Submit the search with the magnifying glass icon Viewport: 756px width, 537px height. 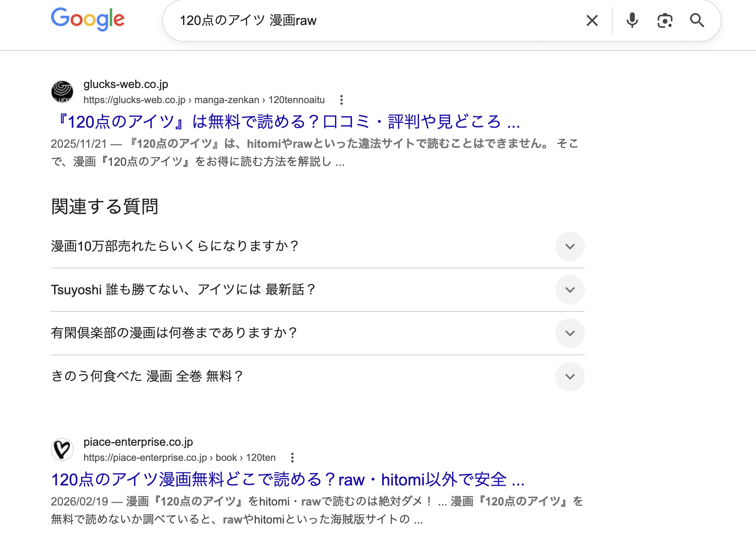pyautogui.click(x=697, y=20)
